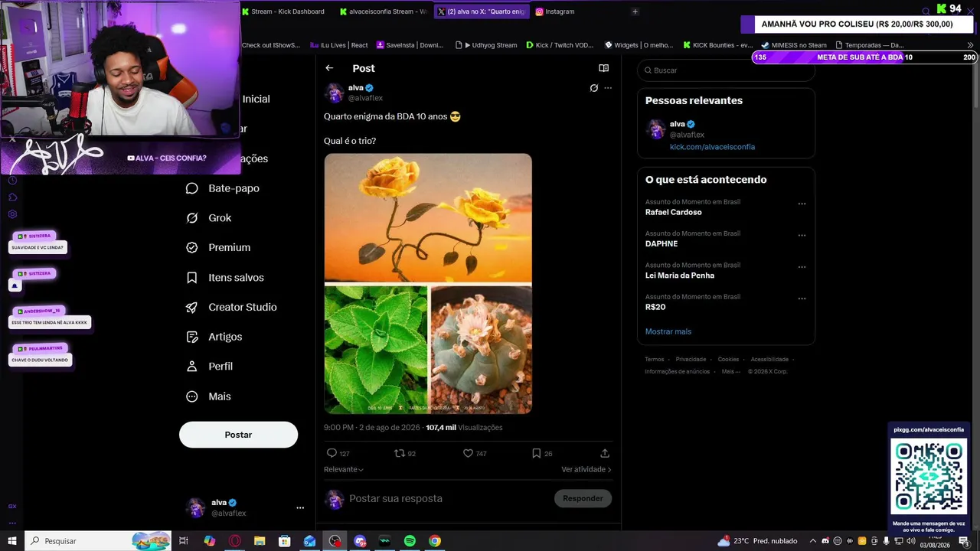Open options for Rafael Cardoso trend

pyautogui.click(x=802, y=204)
